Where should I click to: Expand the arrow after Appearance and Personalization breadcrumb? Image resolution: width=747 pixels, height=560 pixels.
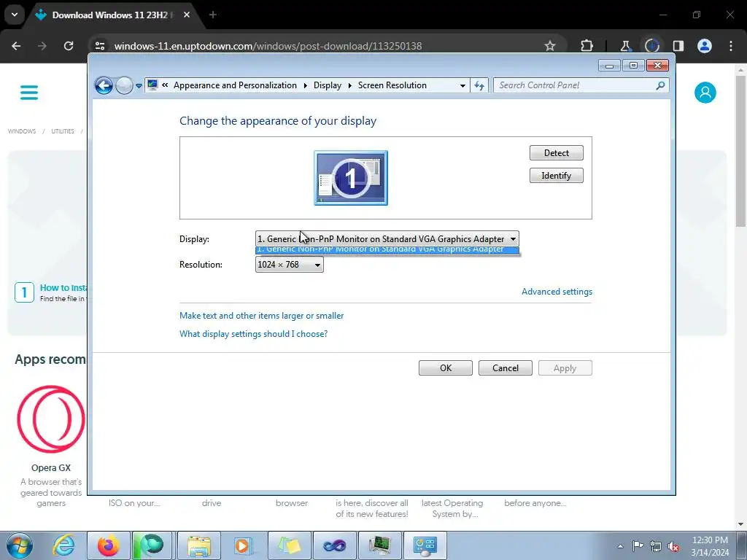306,86
